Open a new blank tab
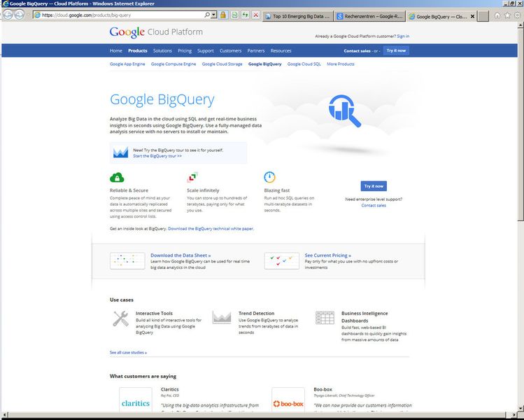 pyautogui.click(x=483, y=16)
